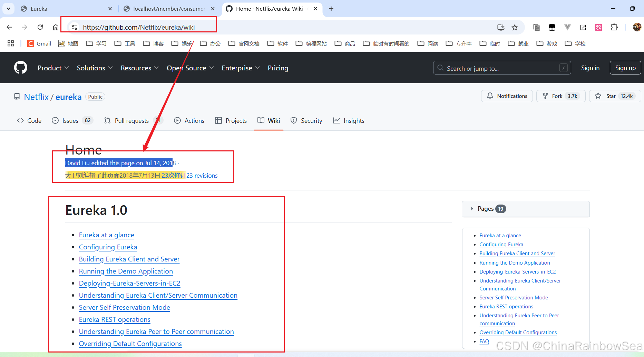Expand the Enterprise menu
The height and width of the screenshot is (357, 644).
[241, 68]
